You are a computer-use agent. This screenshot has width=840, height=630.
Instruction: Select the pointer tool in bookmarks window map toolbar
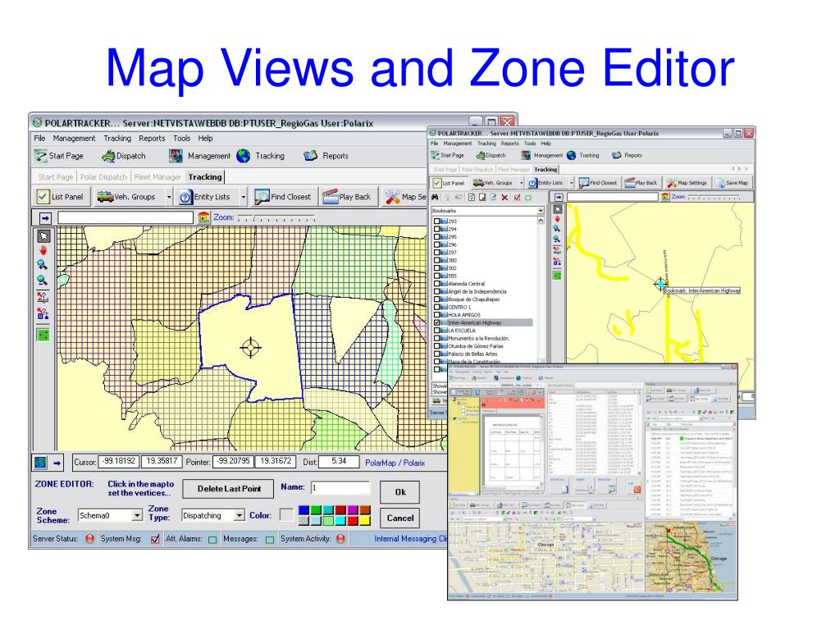pyautogui.click(x=557, y=209)
